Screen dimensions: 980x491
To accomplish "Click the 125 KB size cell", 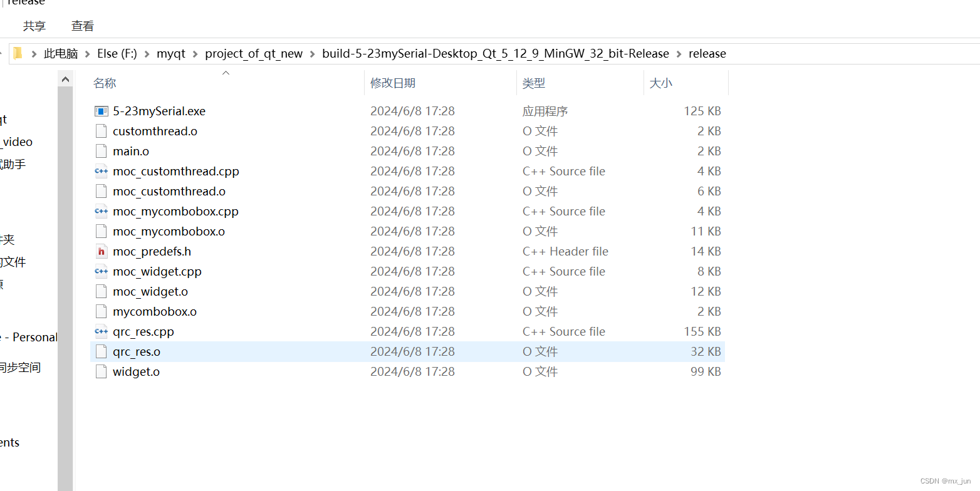I will point(702,111).
